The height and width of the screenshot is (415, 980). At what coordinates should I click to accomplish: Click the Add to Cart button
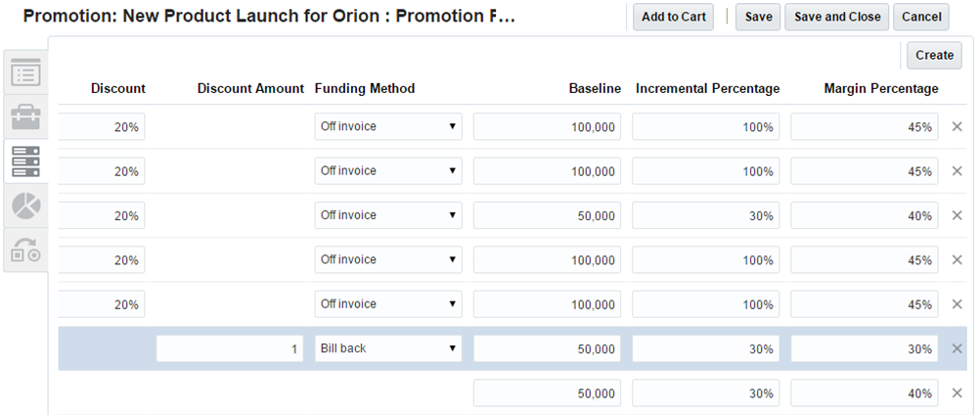click(x=673, y=17)
